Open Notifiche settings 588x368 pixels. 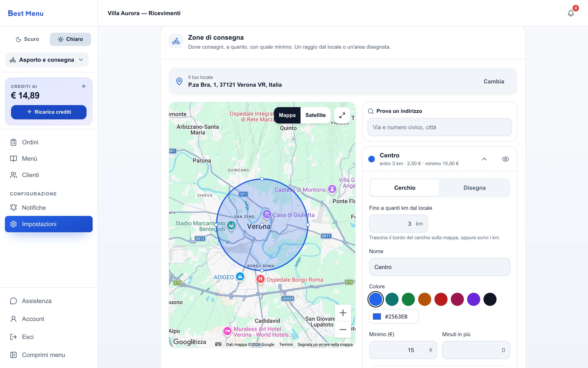(x=49, y=208)
